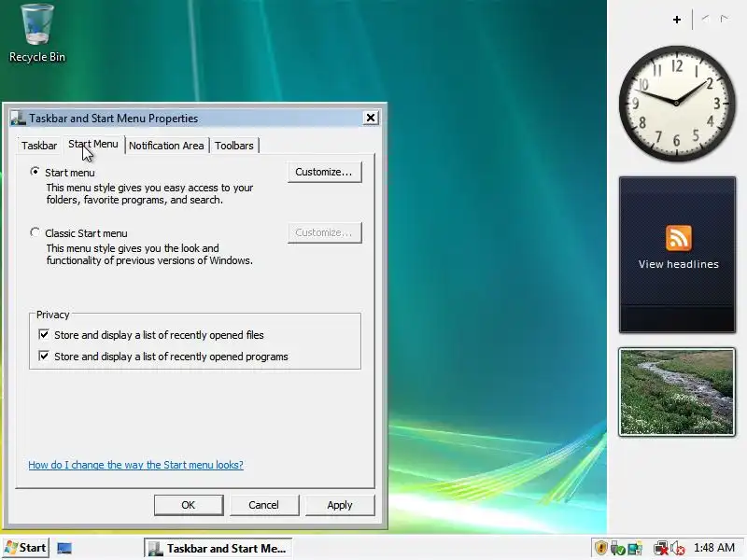
Task: Switch to the Taskbar tab
Action: click(x=39, y=146)
